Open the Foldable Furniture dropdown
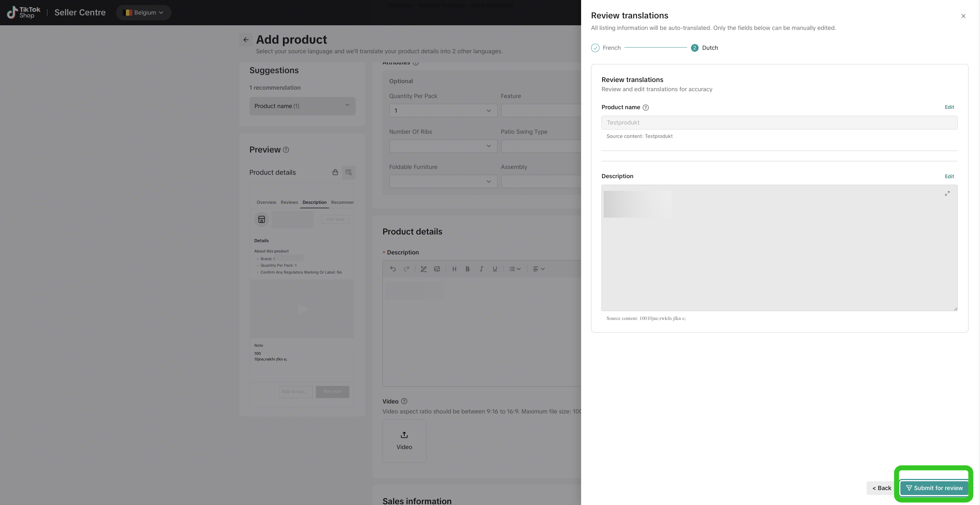The image size is (980, 505). tap(443, 182)
